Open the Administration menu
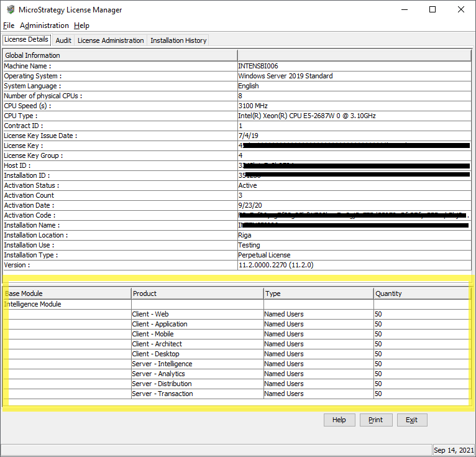This screenshot has width=476, height=457. [44, 25]
